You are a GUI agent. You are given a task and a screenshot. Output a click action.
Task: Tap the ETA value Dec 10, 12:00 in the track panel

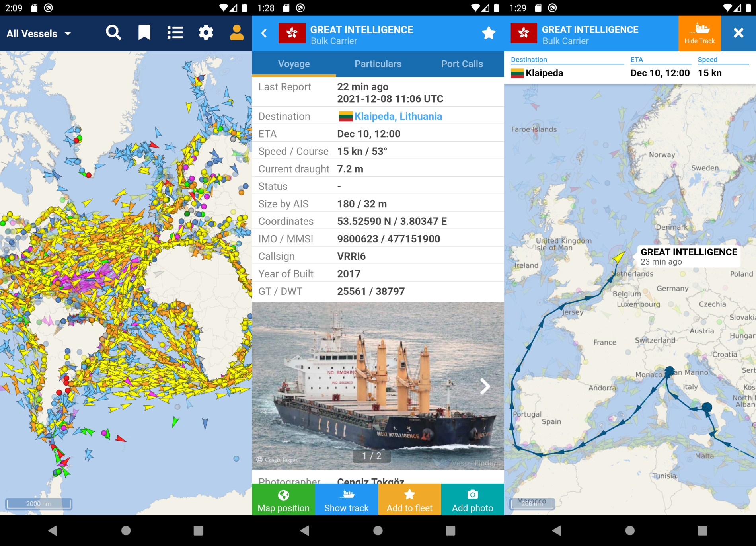(660, 73)
